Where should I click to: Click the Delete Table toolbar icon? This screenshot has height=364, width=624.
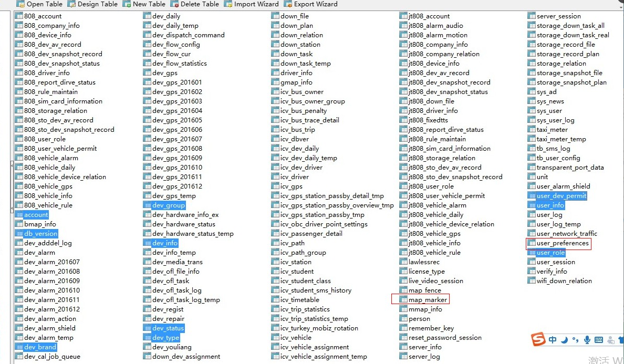click(174, 4)
